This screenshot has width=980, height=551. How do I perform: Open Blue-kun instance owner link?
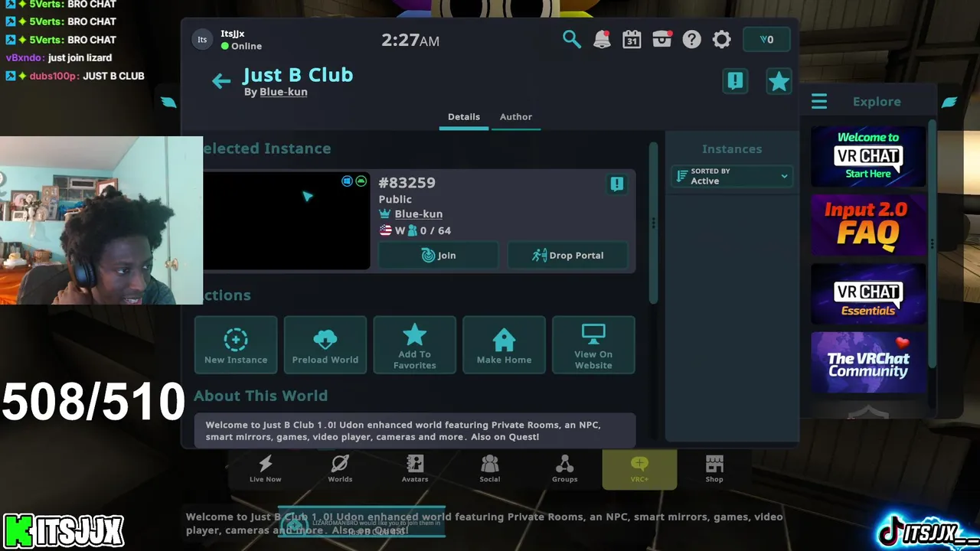418,214
